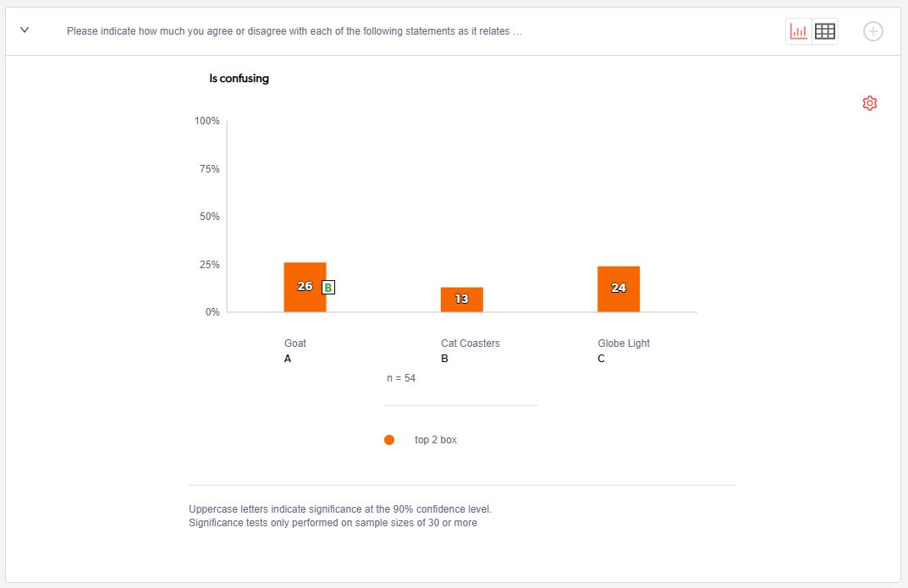Click the truncated question title text

(294, 32)
